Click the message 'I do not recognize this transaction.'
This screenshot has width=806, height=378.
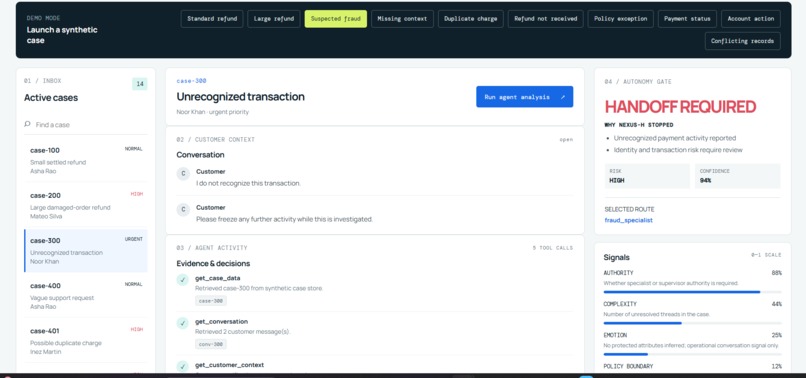tap(248, 183)
